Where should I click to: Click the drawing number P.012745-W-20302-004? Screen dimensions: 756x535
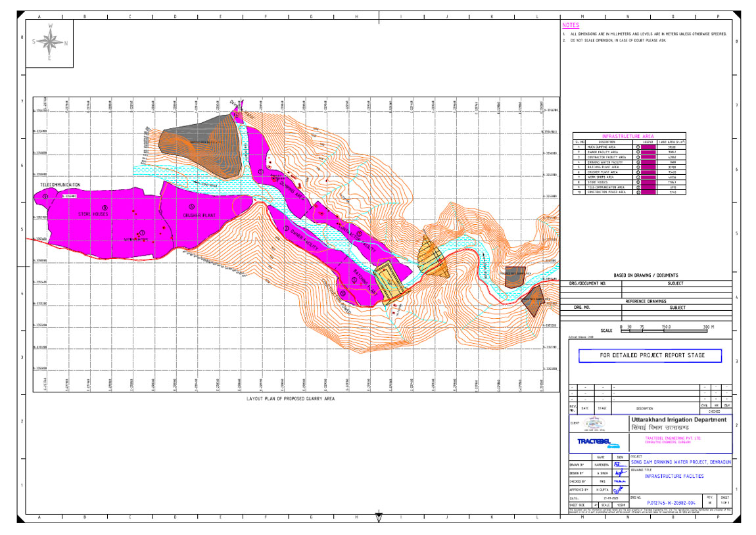pos(663,503)
